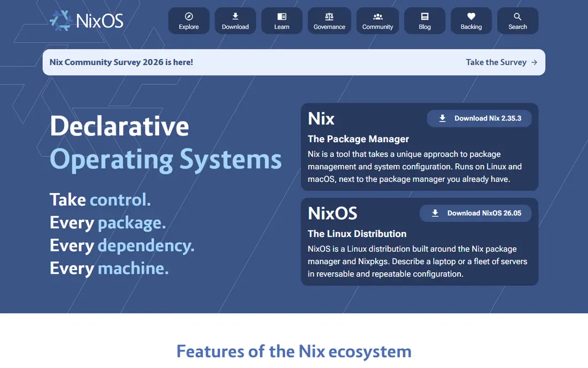Select the Learn menu label

282,27
